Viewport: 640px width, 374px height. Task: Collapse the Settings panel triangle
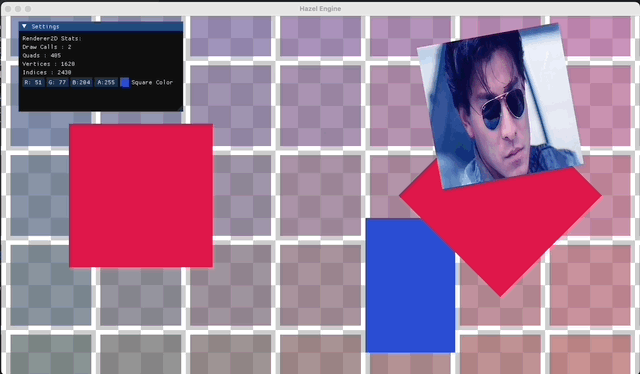pyautogui.click(x=24, y=26)
